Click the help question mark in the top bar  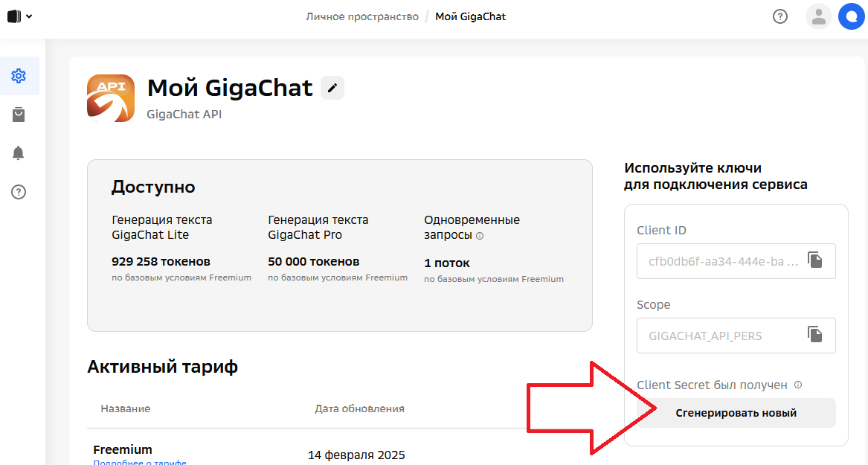(x=780, y=16)
